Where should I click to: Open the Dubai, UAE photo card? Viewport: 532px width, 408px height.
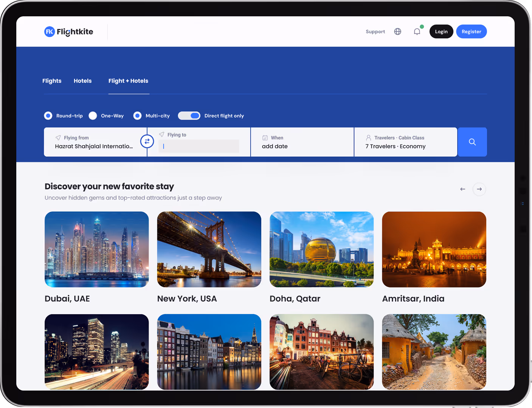pos(97,249)
